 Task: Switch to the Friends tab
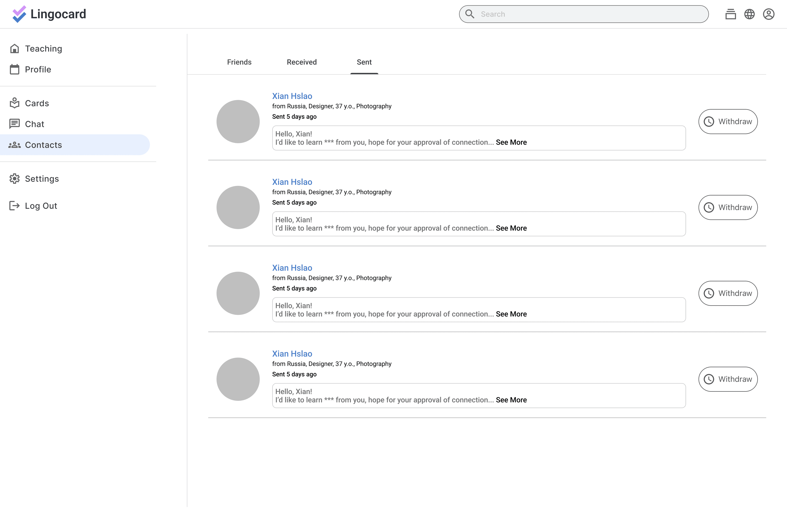(239, 62)
